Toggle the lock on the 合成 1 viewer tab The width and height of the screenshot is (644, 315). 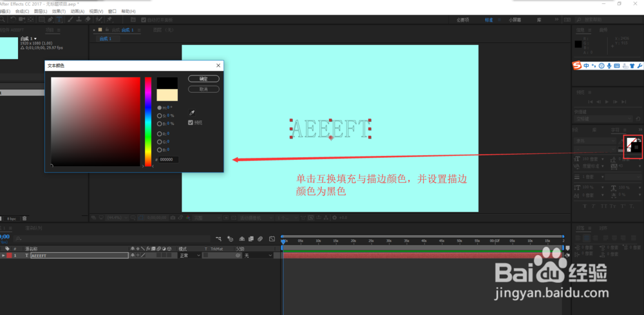pyautogui.click(x=107, y=30)
